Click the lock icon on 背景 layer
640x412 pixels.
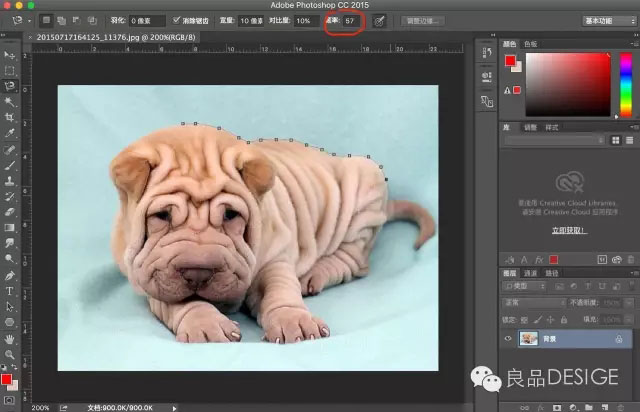pos(621,339)
